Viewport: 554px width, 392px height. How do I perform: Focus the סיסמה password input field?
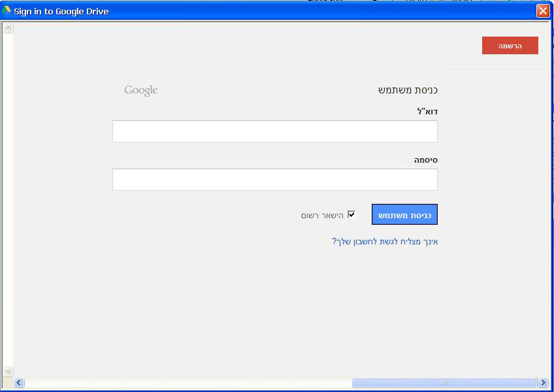pyautogui.click(x=275, y=180)
